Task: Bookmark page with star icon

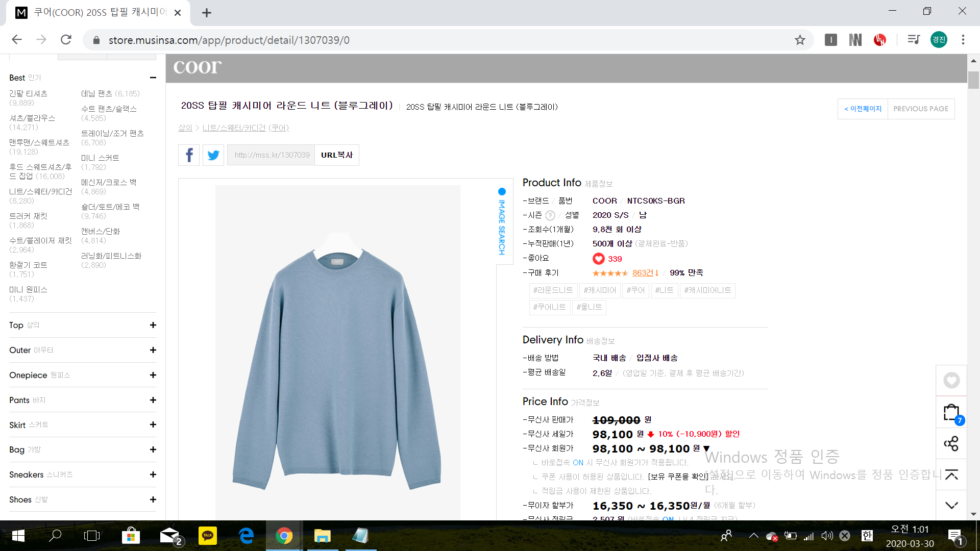Action: tap(800, 40)
